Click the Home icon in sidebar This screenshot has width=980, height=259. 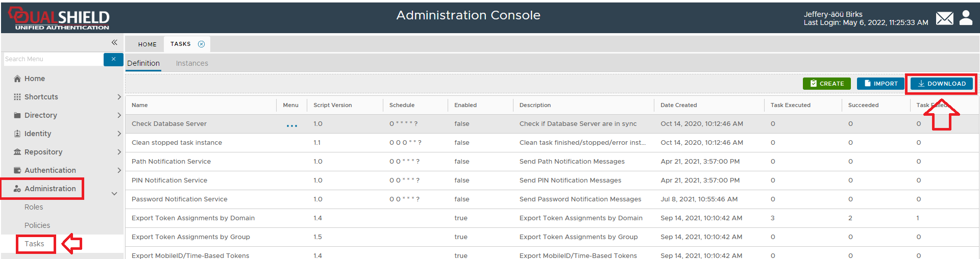pos(17,79)
